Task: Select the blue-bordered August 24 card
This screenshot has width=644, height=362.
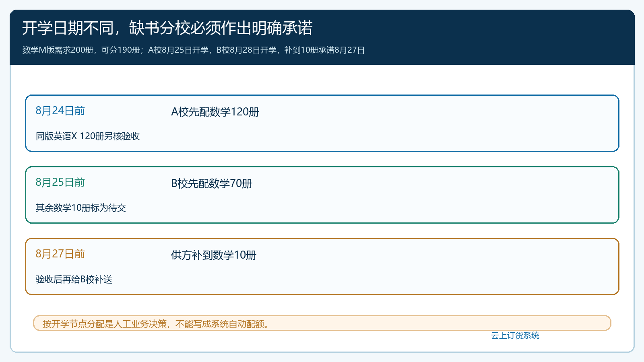Action: coord(322,123)
